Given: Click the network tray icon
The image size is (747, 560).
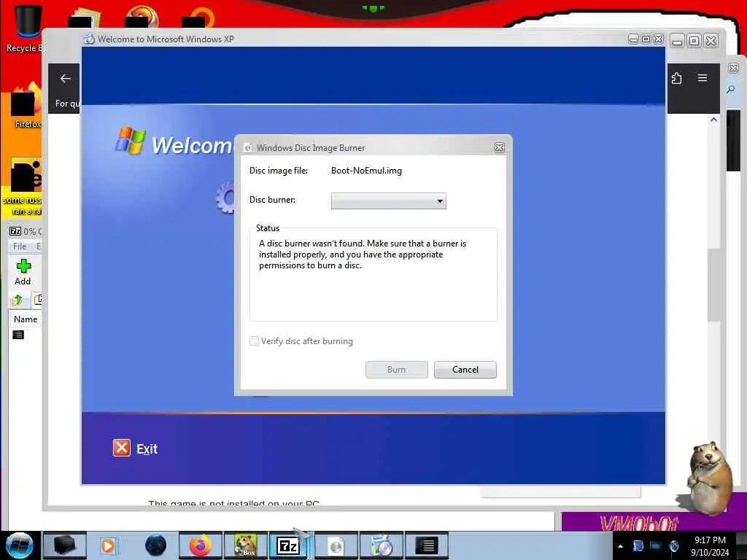Looking at the screenshot, I should click(x=656, y=546).
